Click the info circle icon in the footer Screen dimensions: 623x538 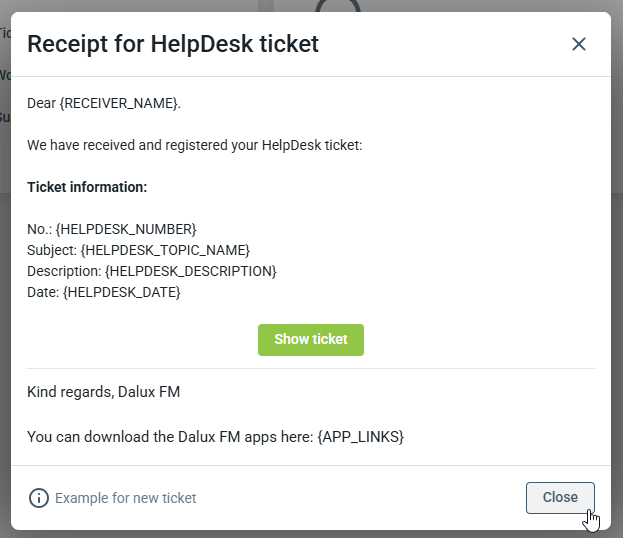(39, 498)
